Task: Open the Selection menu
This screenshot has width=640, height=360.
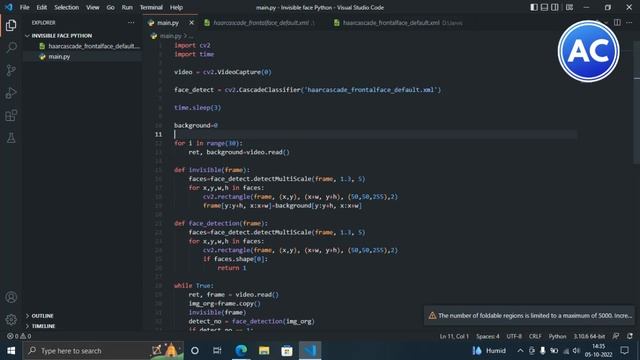Action: [67, 7]
